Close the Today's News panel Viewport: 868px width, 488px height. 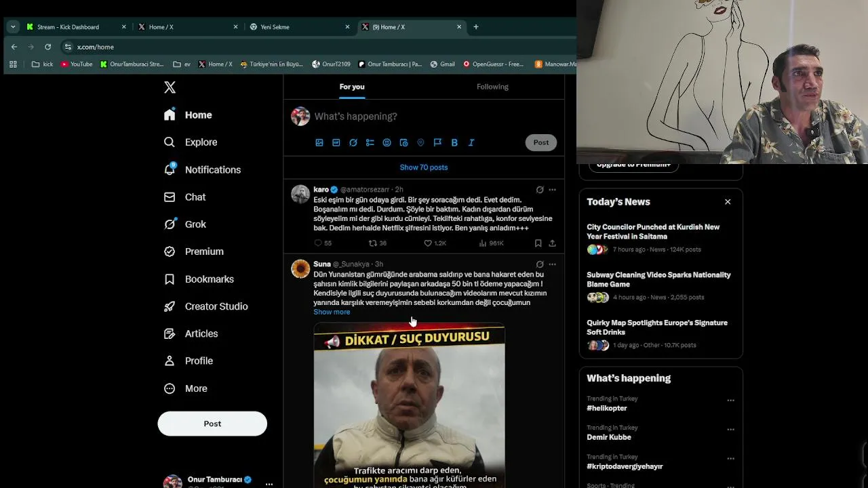728,202
